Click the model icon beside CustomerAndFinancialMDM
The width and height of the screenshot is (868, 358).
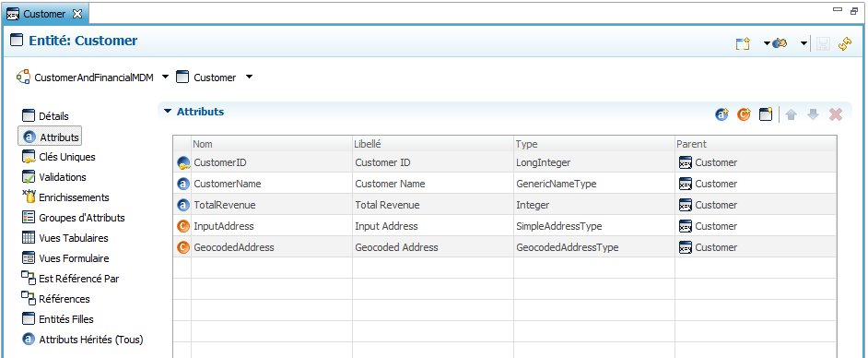(23, 77)
